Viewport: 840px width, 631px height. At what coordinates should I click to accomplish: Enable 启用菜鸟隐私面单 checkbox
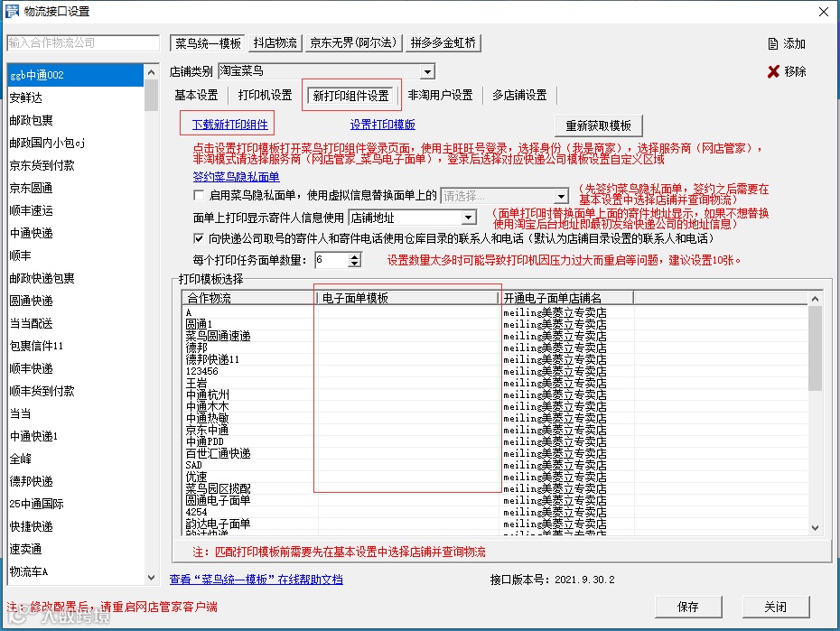click(x=199, y=195)
